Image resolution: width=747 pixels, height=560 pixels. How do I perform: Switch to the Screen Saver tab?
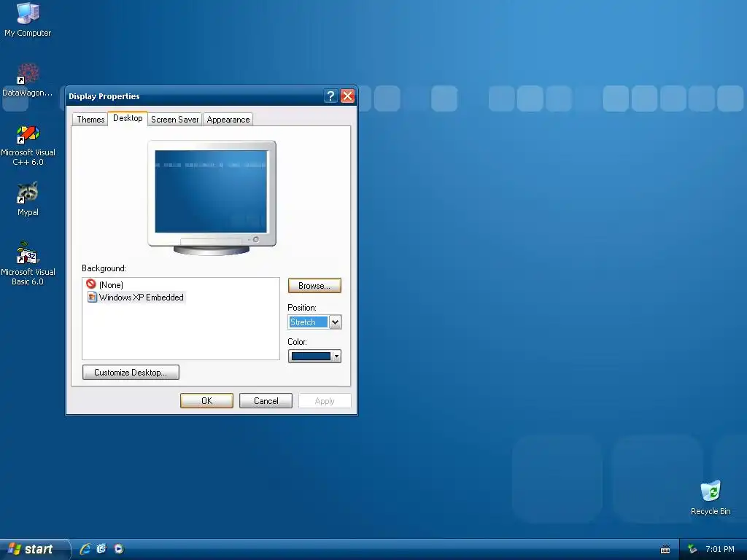(175, 119)
